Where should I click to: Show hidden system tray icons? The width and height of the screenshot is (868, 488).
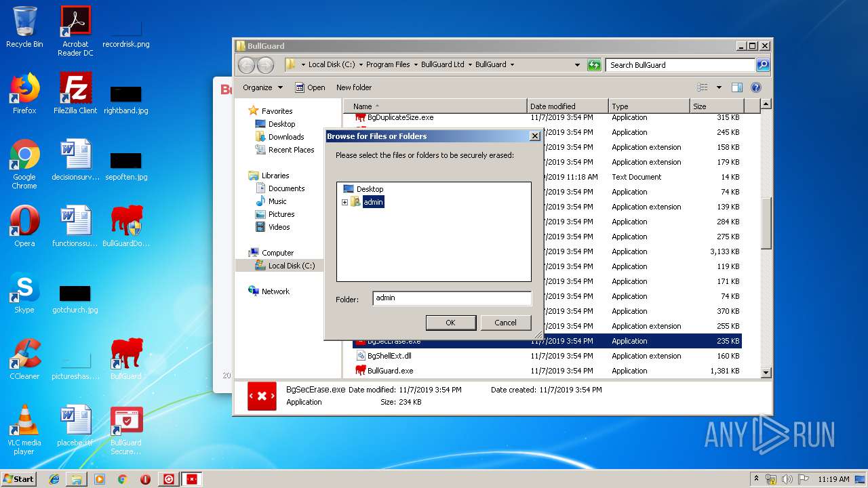tap(756, 479)
